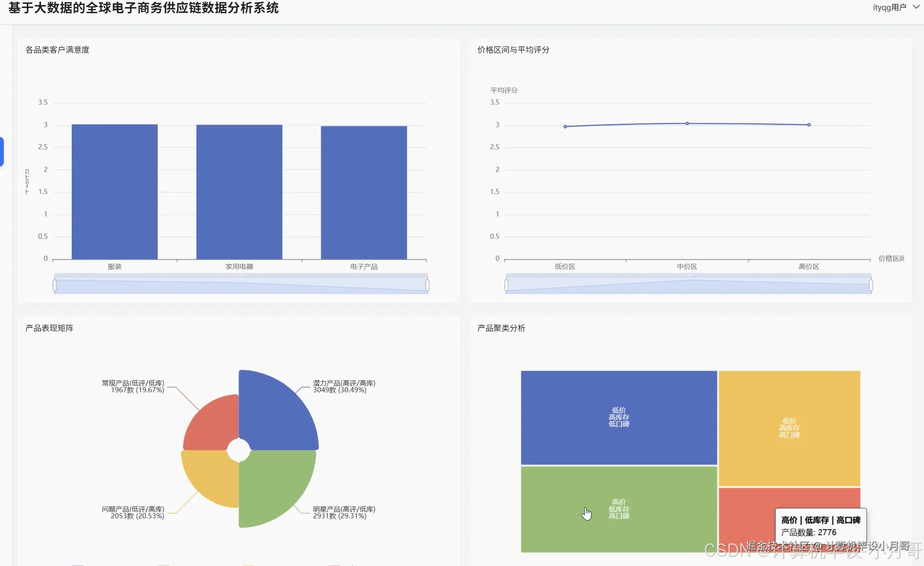
Task: Click the 平均评分 axis name
Action: 504,90
